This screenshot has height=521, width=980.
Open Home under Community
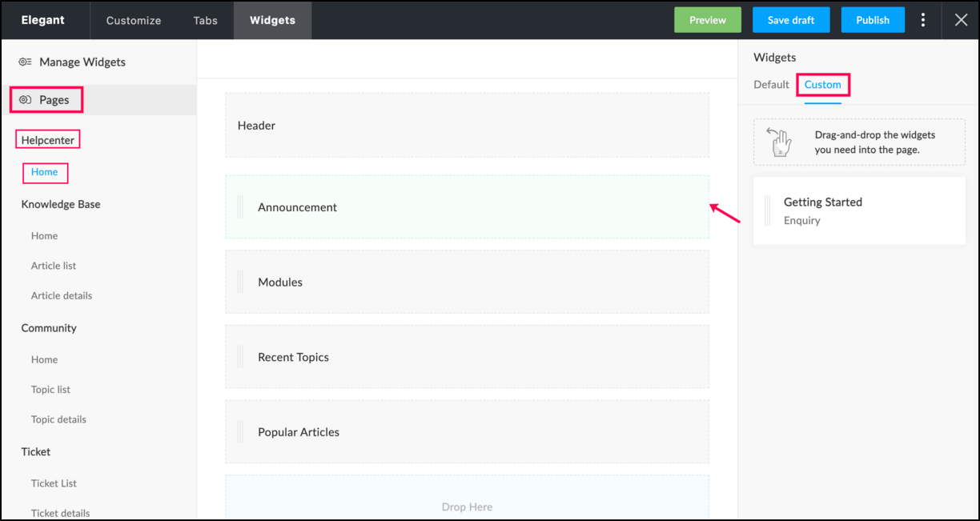[45, 360]
